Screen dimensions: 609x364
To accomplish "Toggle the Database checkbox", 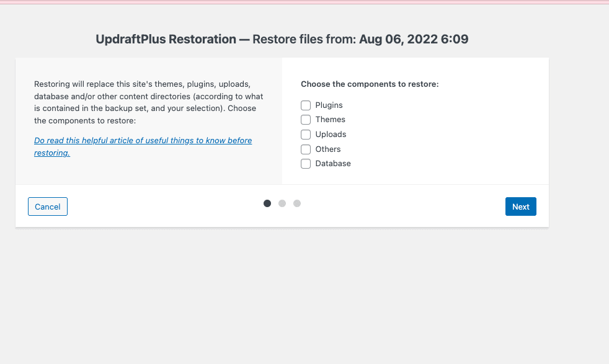I will click(306, 164).
